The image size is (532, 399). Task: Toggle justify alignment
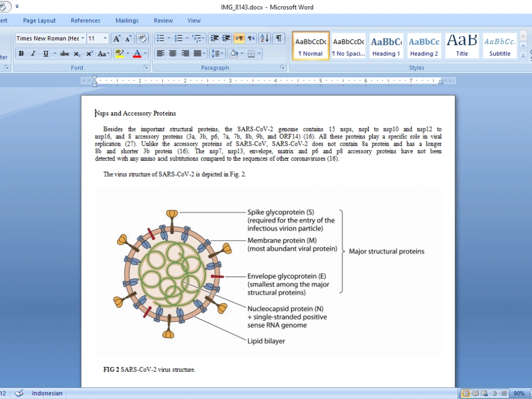(x=197, y=54)
